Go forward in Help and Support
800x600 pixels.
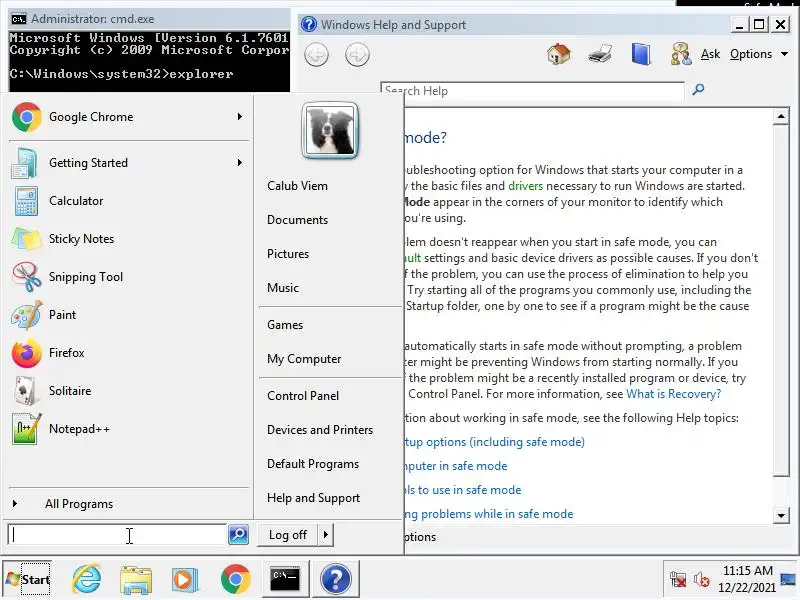coord(357,55)
